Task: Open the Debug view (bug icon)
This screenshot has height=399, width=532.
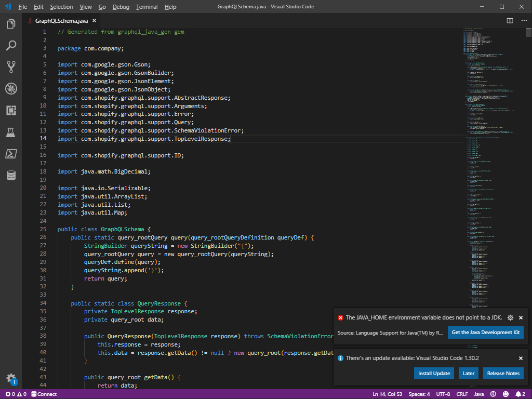Action: pyautogui.click(x=11, y=89)
